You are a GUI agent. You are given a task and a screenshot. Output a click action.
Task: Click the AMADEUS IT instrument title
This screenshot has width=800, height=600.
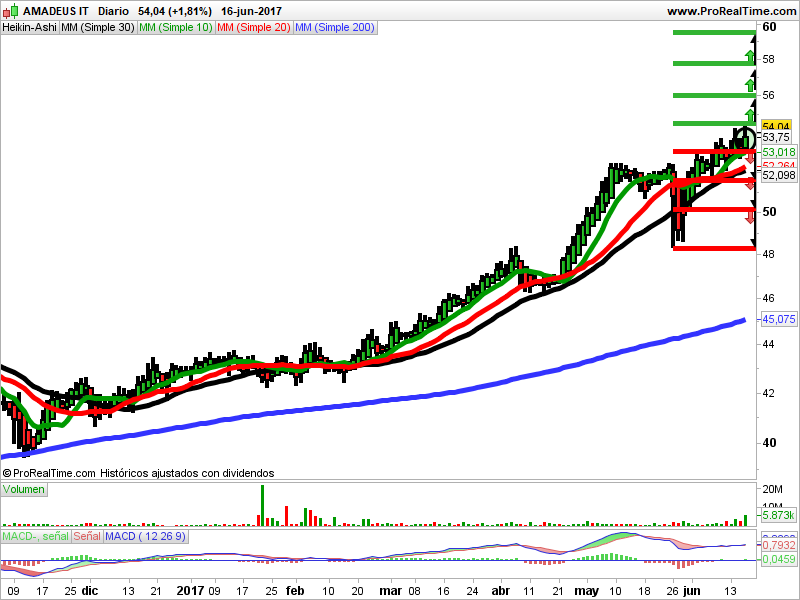tap(56, 11)
